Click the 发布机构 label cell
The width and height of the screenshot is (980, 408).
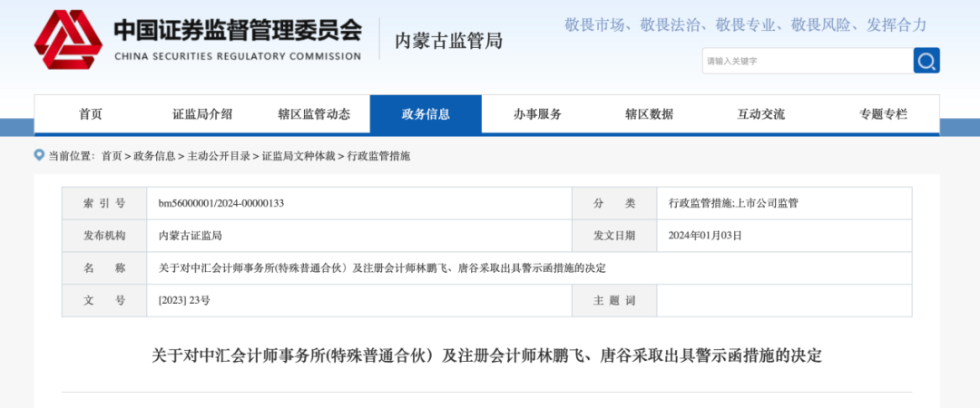point(104,236)
